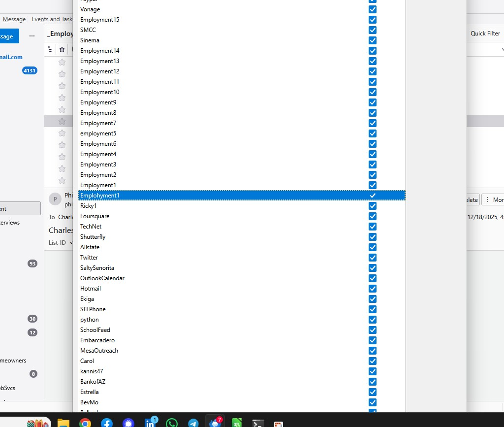The width and height of the screenshot is (504, 427).
Task: Select the Embarcadero entry
Action: 242,340
